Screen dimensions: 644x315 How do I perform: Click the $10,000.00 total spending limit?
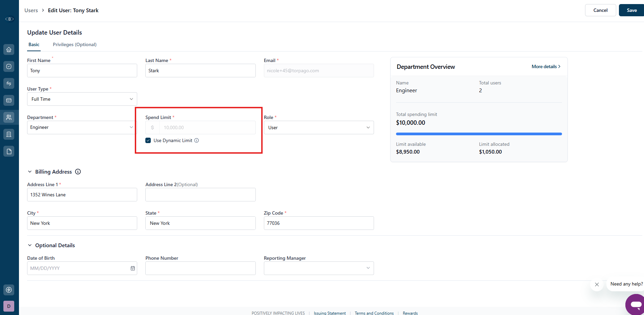coord(411,122)
